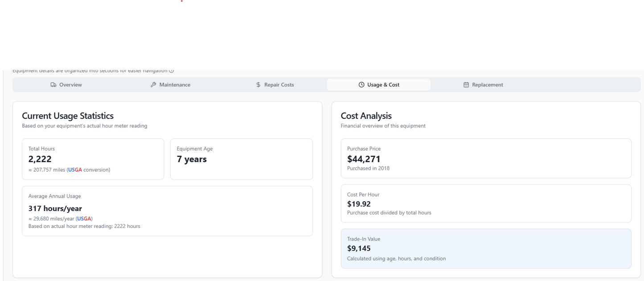This screenshot has height=281, width=644.
Task: Select the Average Annual Usage card
Action: [167, 211]
